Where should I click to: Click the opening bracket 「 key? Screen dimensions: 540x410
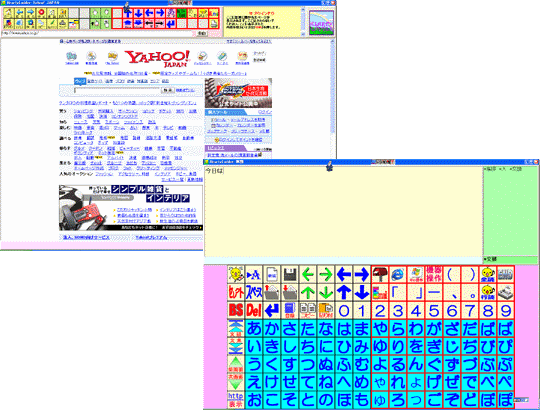pyautogui.click(x=398, y=292)
